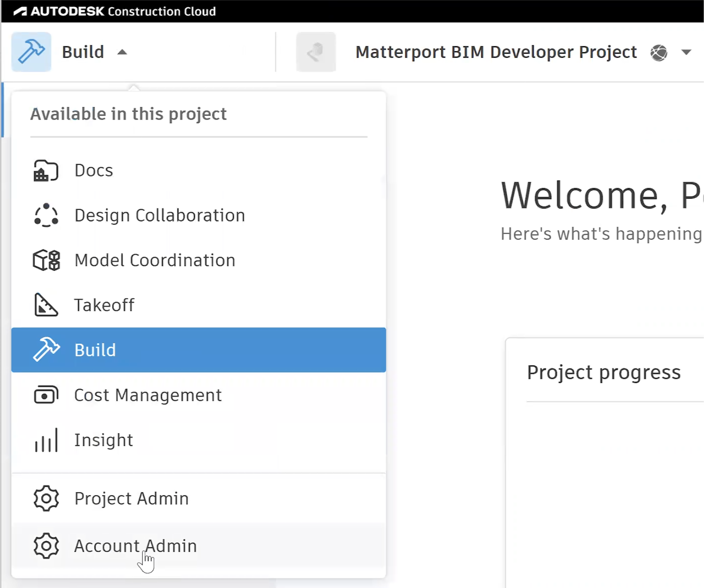This screenshot has width=704, height=588.
Task: Click the Build hammer icon in header
Action: pyautogui.click(x=31, y=52)
